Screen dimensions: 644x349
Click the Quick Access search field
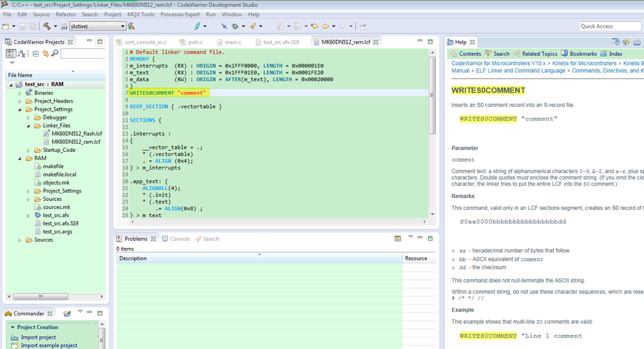pyautogui.click(x=609, y=26)
